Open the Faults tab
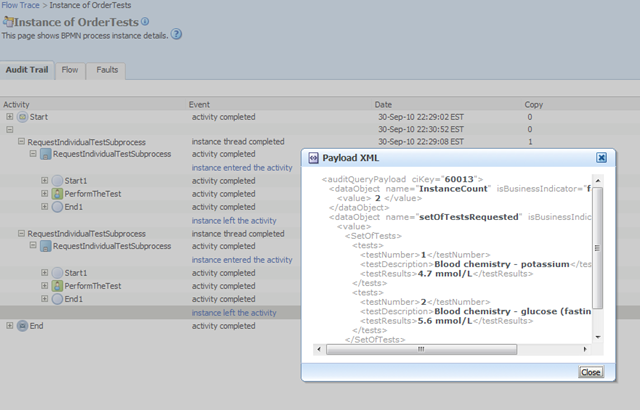 coord(107,70)
